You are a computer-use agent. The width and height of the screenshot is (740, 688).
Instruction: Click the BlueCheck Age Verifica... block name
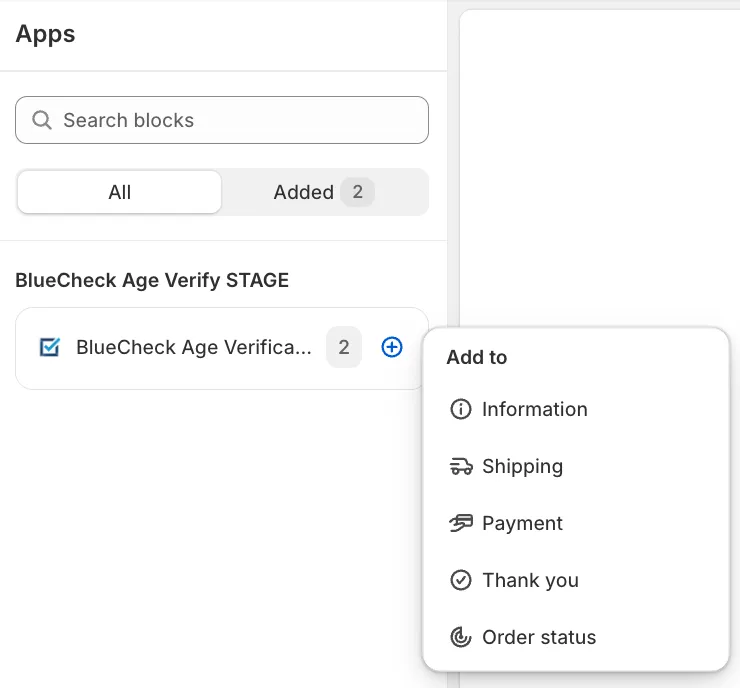pyautogui.click(x=194, y=347)
